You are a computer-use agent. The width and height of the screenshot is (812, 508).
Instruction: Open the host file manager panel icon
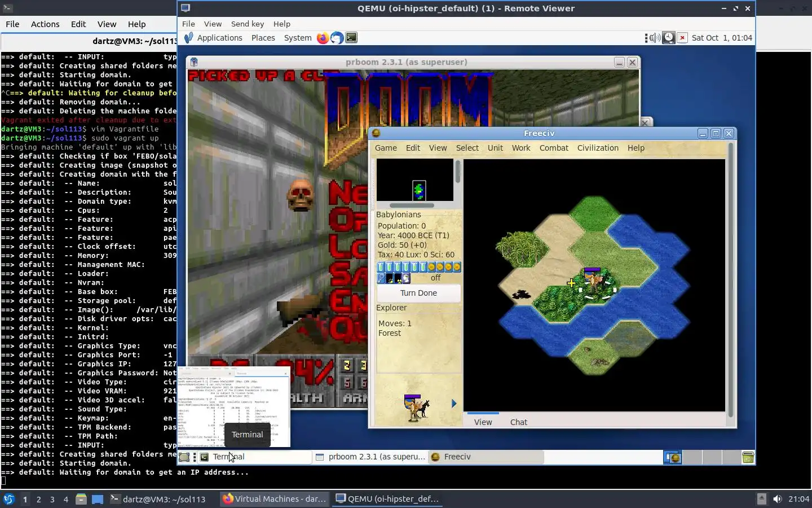[x=81, y=499]
